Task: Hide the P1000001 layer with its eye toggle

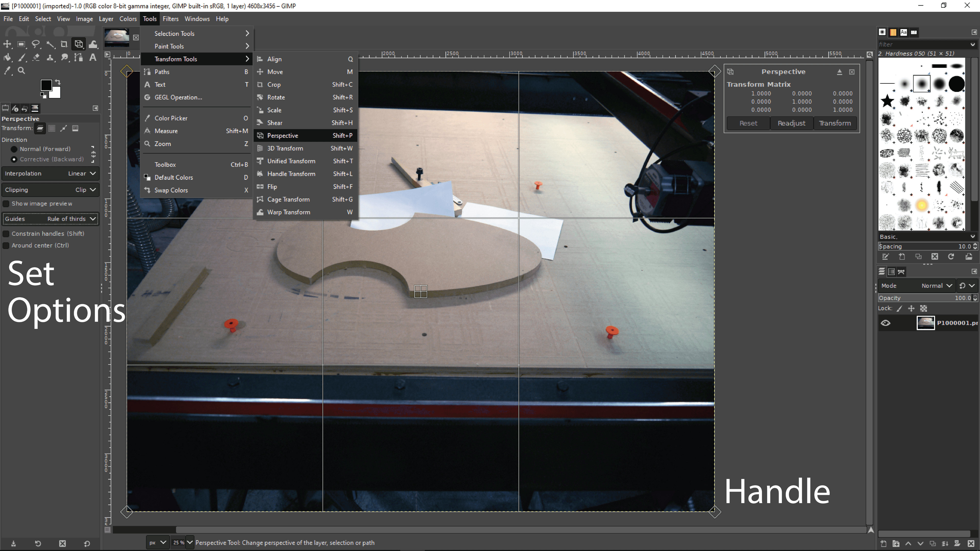Action: point(886,322)
